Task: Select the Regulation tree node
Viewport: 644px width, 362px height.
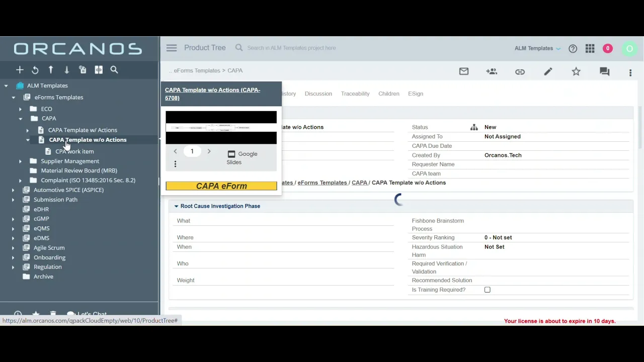Action: (47, 267)
